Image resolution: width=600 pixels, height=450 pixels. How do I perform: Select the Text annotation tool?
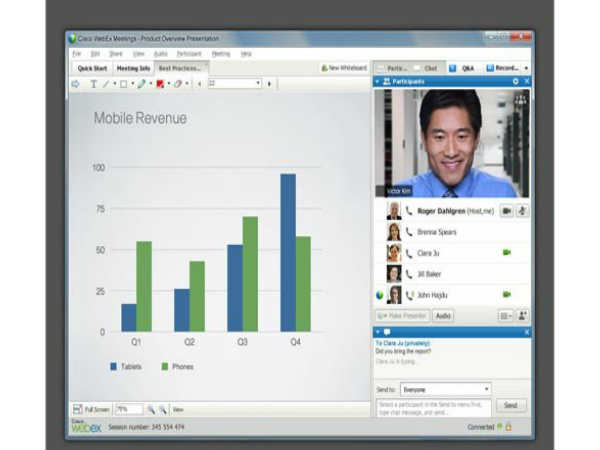point(93,83)
